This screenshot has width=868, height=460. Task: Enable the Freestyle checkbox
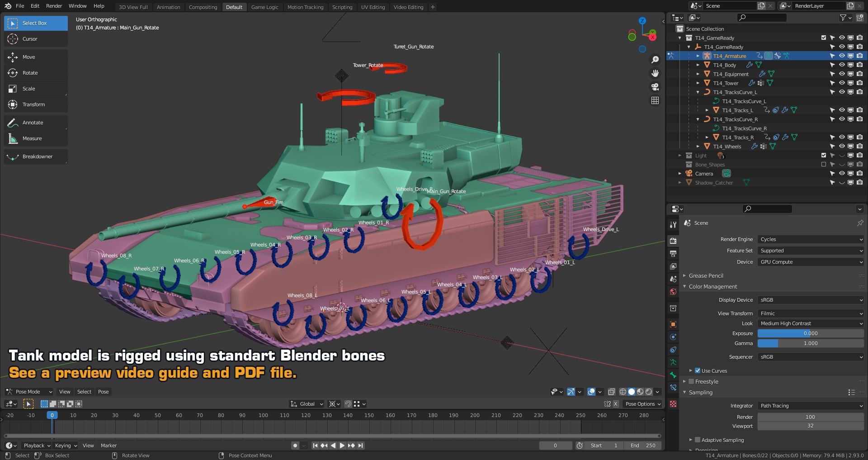[691, 382]
